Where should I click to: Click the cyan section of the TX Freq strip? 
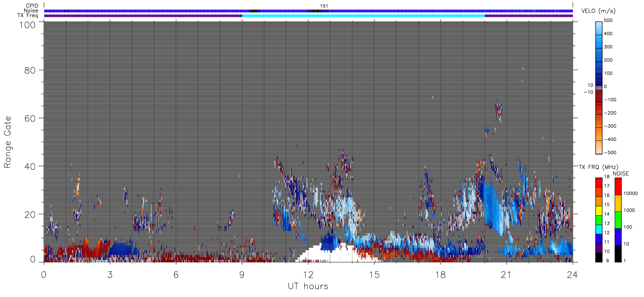click(x=363, y=16)
